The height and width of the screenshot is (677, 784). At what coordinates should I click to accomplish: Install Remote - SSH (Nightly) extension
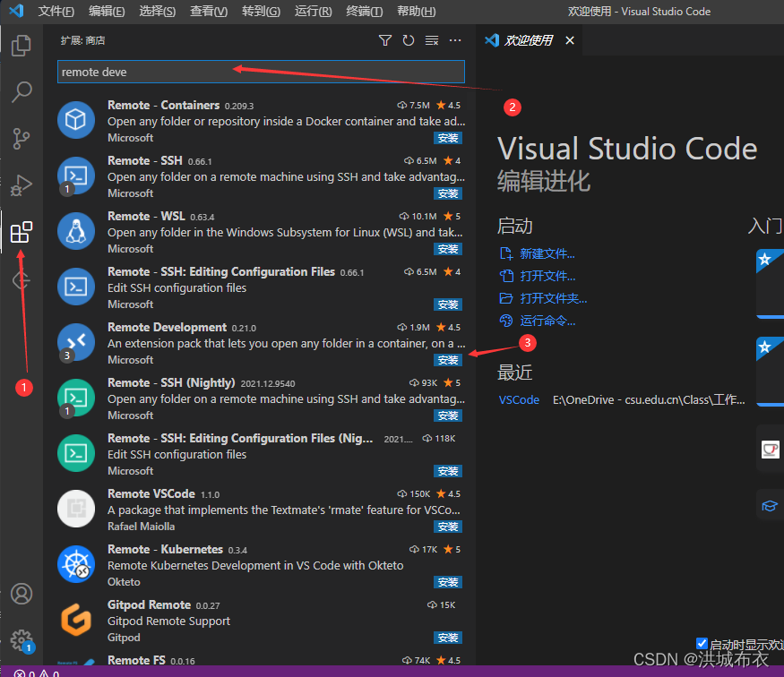[447, 416]
